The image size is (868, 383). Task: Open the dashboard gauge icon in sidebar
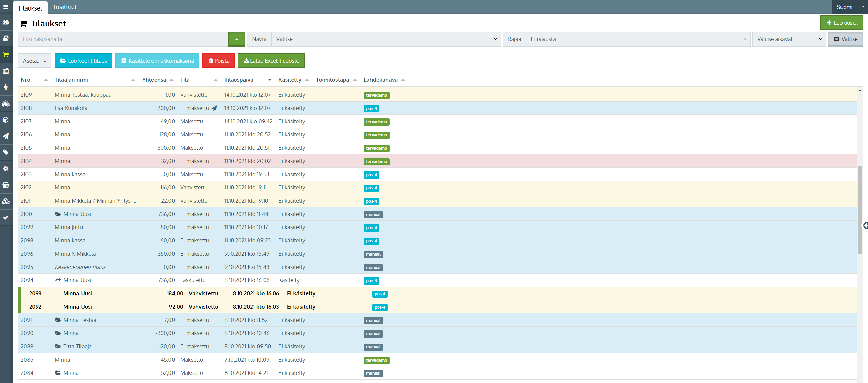click(x=6, y=22)
